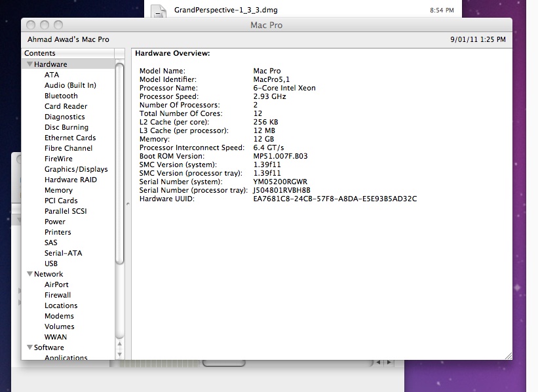Select the Network category row
The height and width of the screenshot is (392, 538).
click(68, 274)
